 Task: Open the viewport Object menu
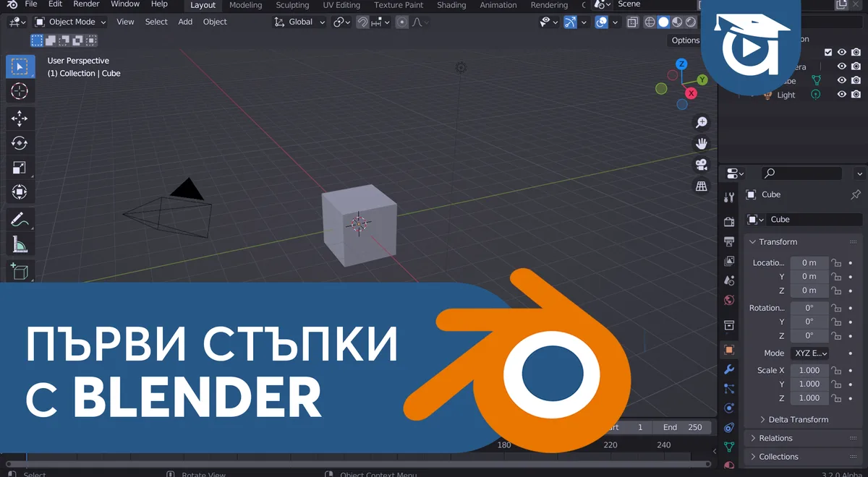tap(215, 22)
